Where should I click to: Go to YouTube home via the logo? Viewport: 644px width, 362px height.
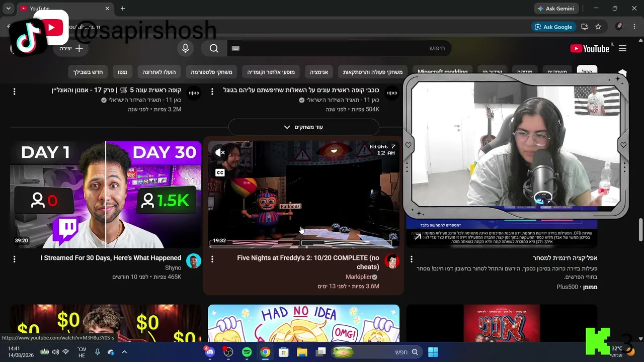point(590,48)
